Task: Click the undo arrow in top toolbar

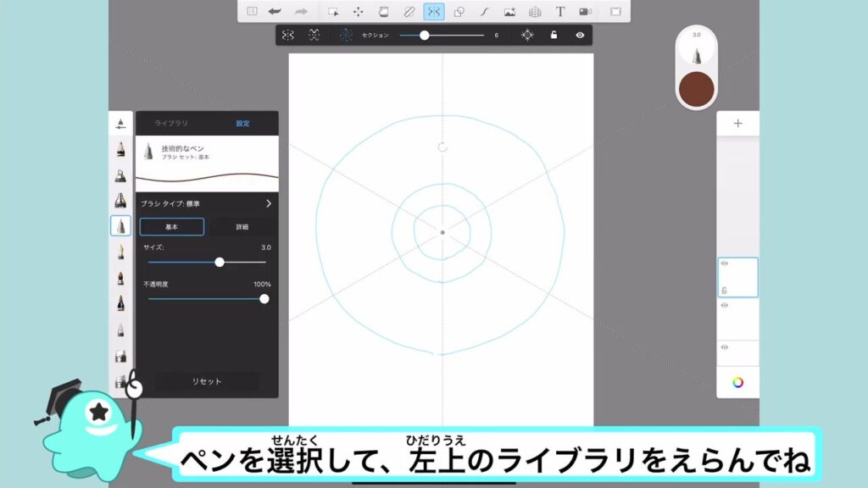Action: (275, 12)
